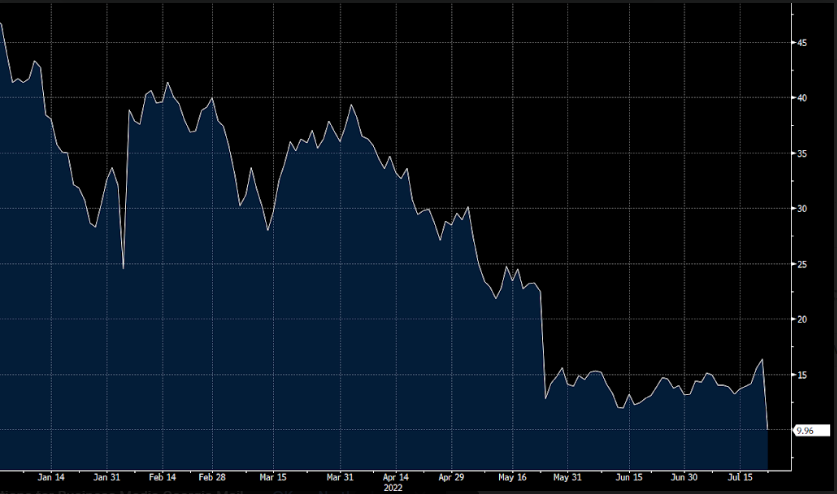Click the Apr 14 date axis label
Screen dimensions: 837x494
coord(397,477)
